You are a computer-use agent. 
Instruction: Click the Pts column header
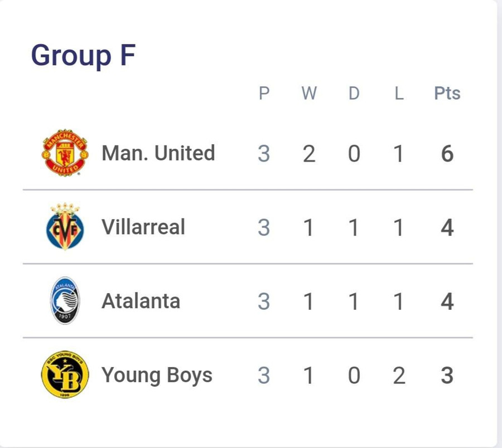coord(447,93)
